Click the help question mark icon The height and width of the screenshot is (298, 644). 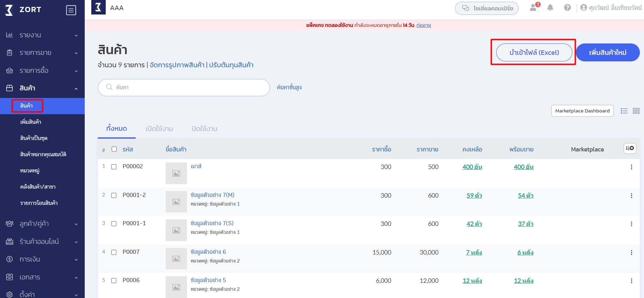click(x=567, y=8)
